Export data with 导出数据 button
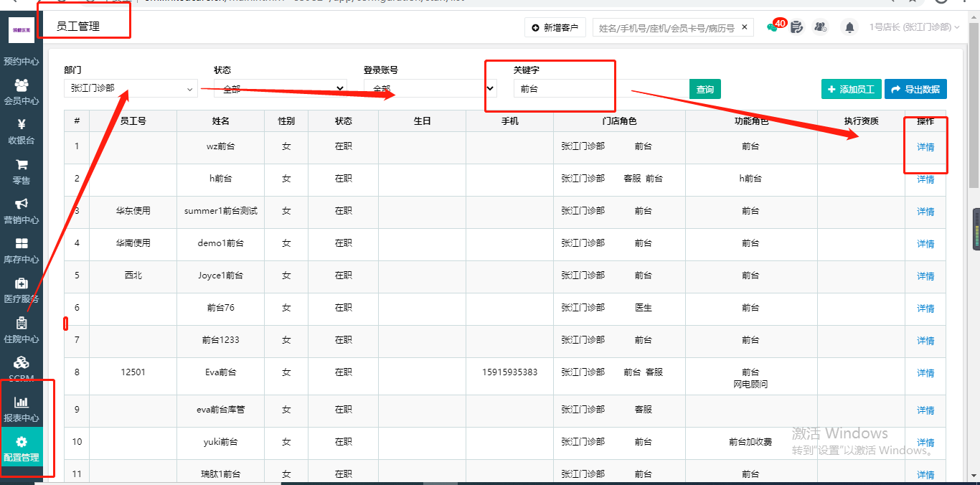The image size is (980, 485). tap(915, 89)
